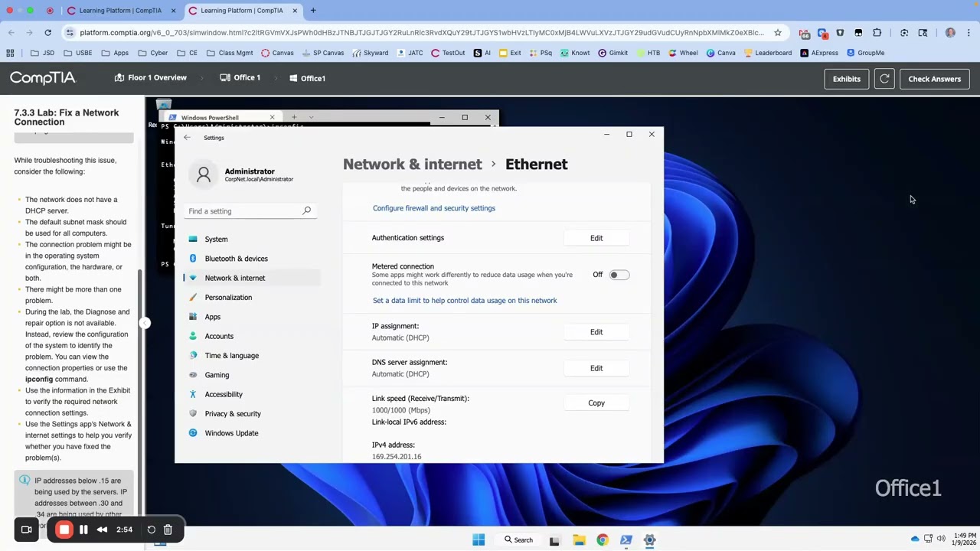
Task: Open the Class Mgmt bookmarks folder
Action: point(230,53)
